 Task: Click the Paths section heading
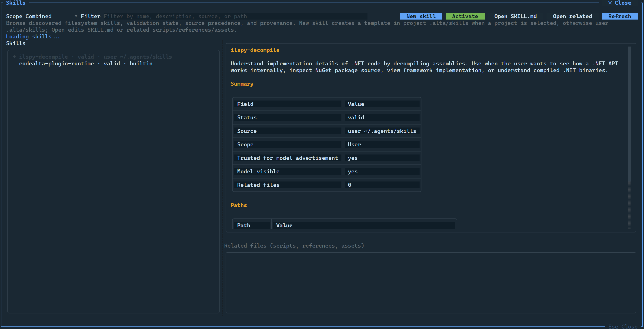(238, 205)
